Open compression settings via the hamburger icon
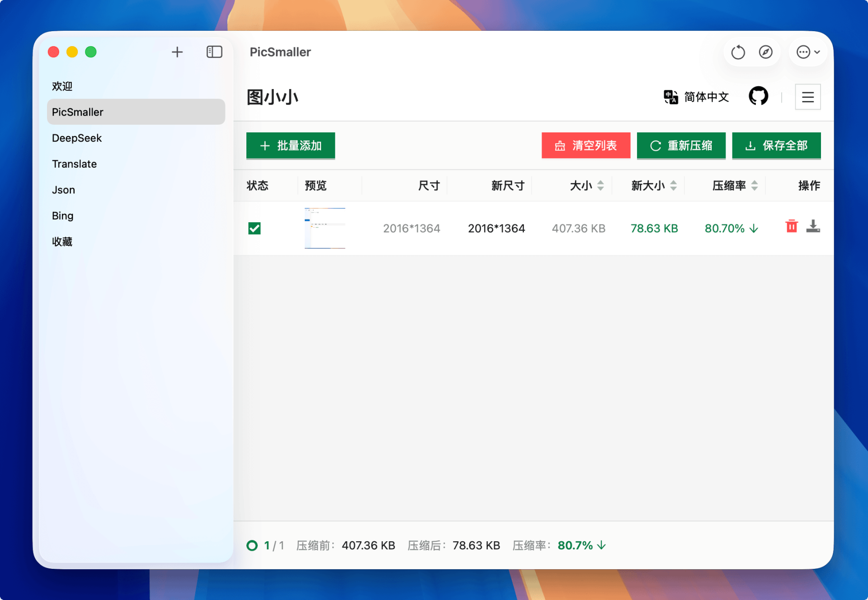This screenshot has width=868, height=600. [808, 97]
